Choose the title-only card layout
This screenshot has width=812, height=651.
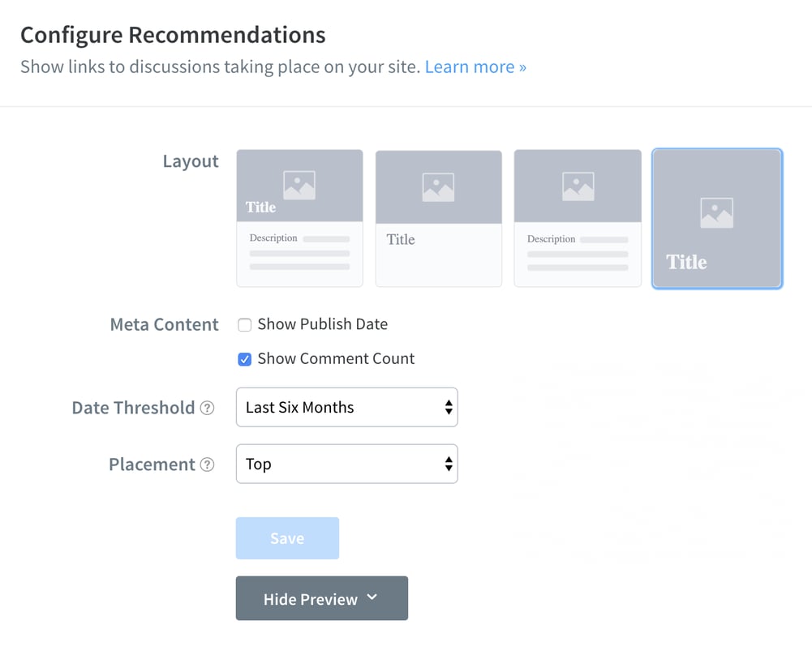tap(438, 217)
